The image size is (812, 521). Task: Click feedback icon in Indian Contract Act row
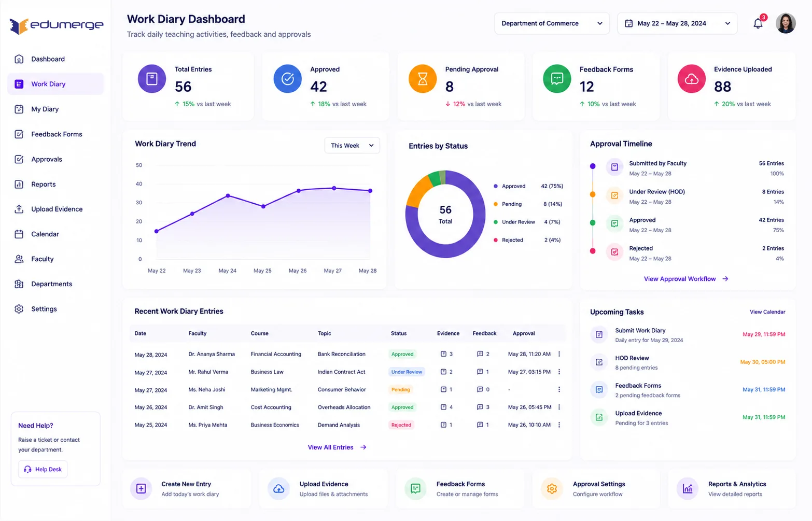480,372
